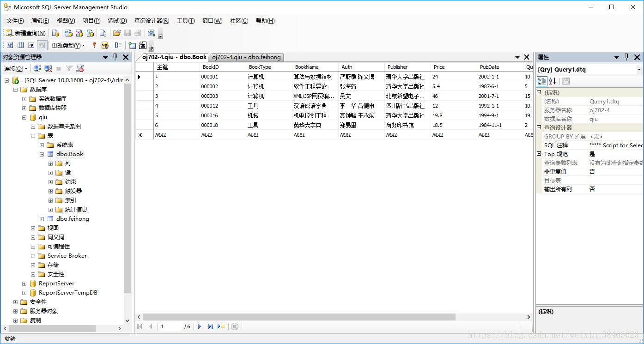Pin the Object Explorer panel
The width and height of the screenshot is (644, 344).
[x=115, y=57]
